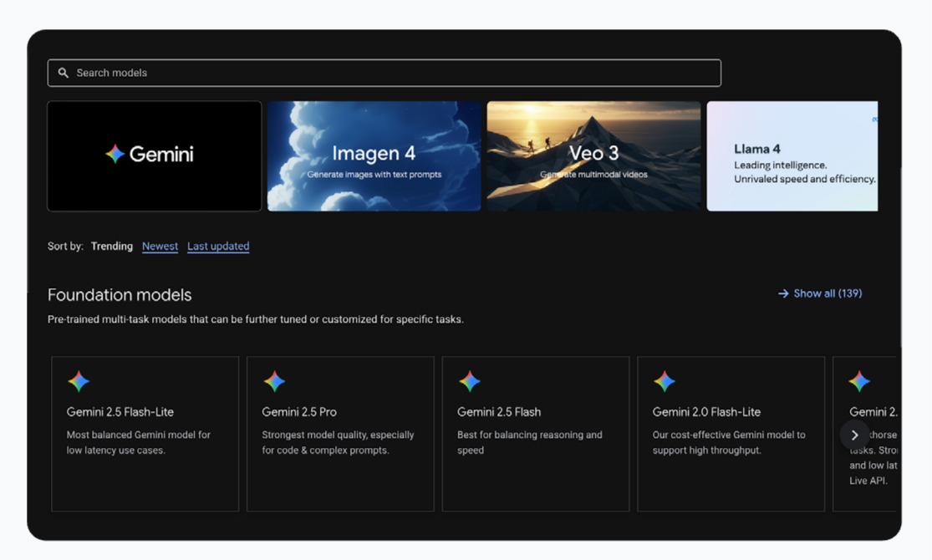Open the Gemini 2.5 Flash model card
Image resolution: width=932 pixels, height=560 pixels.
pos(535,433)
